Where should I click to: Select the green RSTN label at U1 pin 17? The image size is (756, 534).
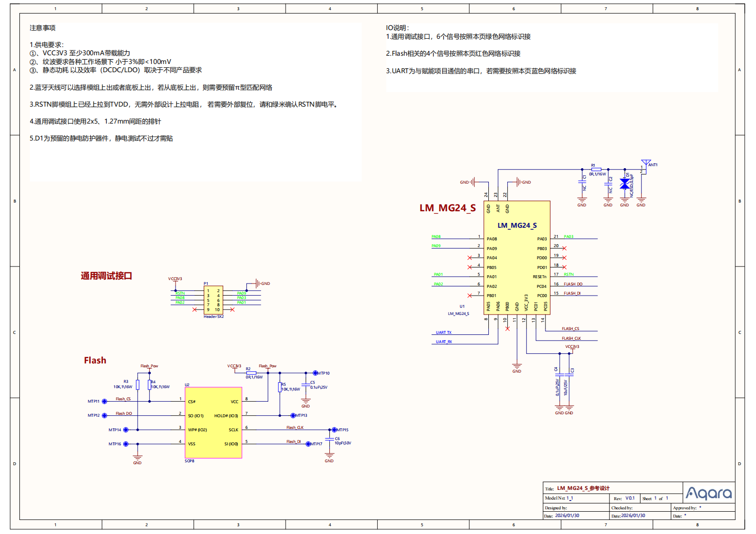(568, 274)
